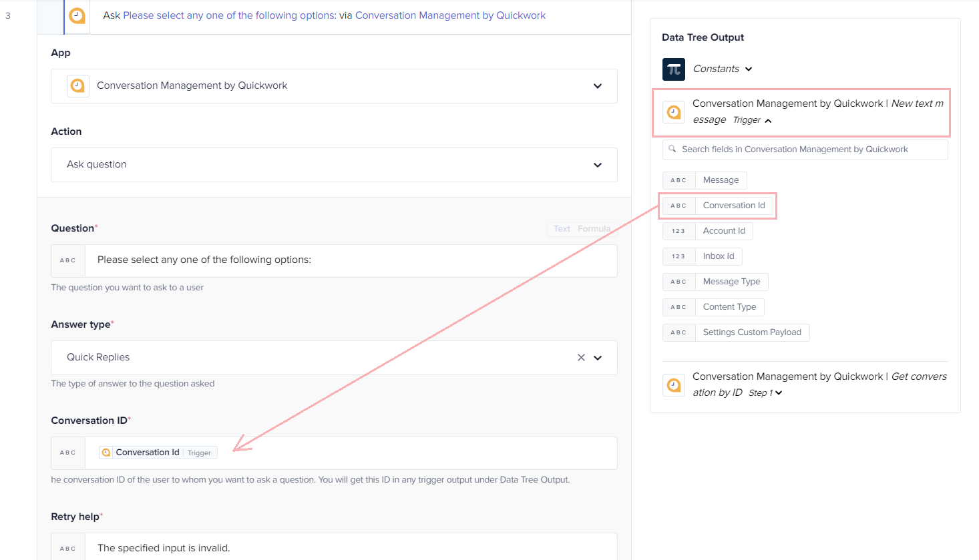Switch Question field to Text mode
Screen dimensions: 979x560
click(x=562, y=229)
